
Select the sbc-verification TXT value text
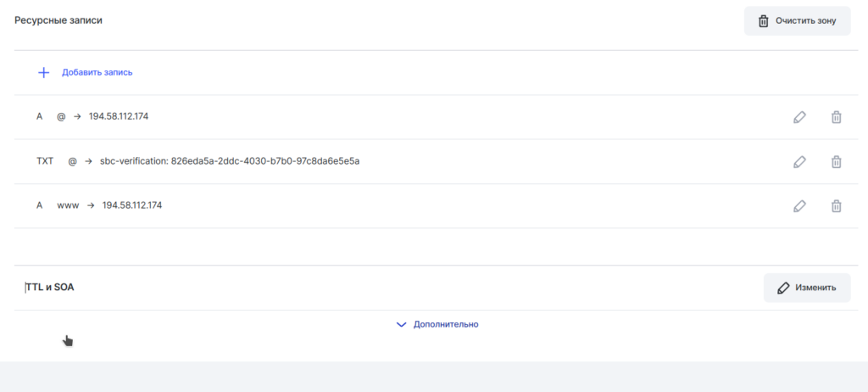coord(230,161)
